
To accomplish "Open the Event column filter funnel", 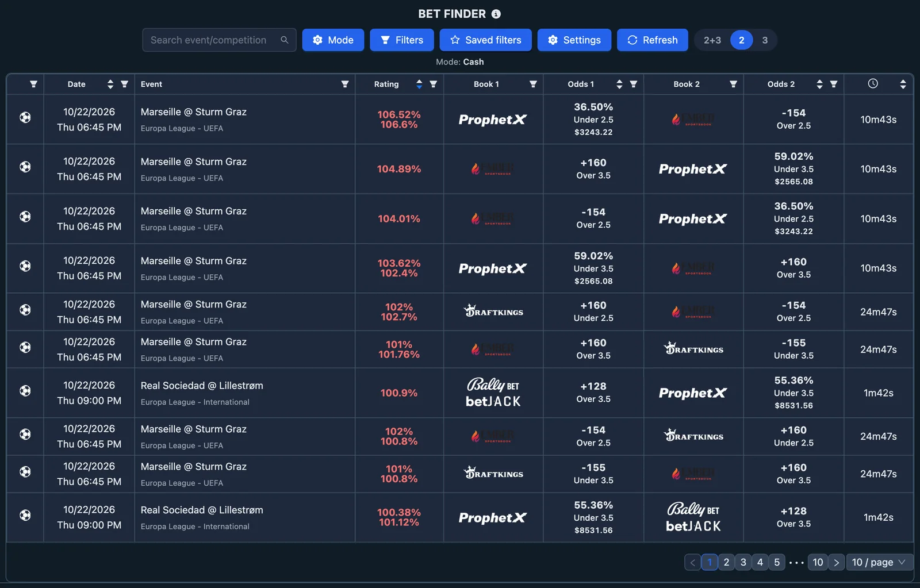I will pyautogui.click(x=345, y=84).
